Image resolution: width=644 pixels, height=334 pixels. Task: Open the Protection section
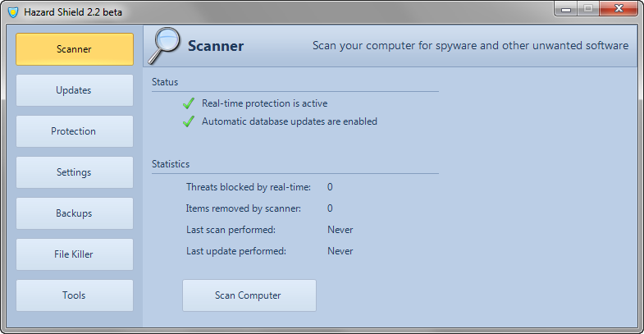(75, 131)
